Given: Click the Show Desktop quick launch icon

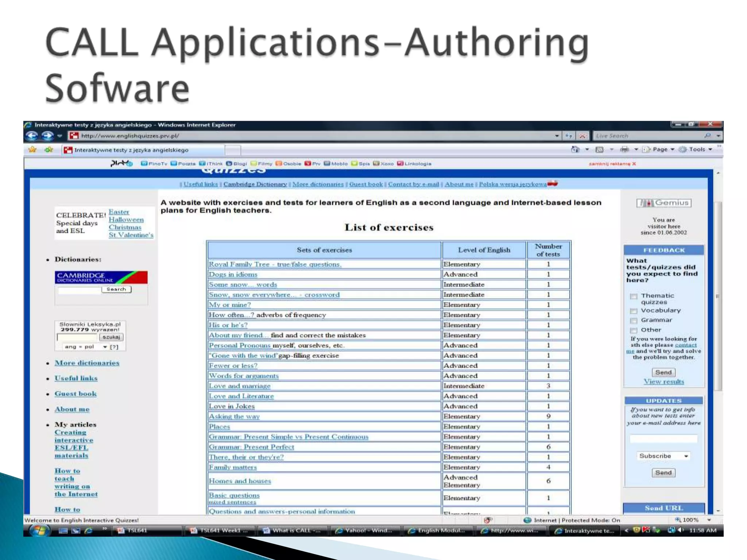Looking at the screenshot, I should coord(63,531).
